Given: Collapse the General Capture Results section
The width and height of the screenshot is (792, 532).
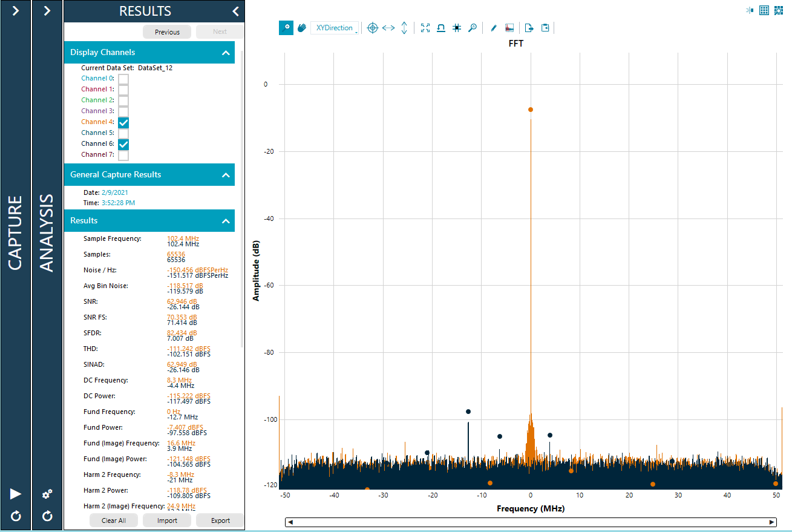Looking at the screenshot, I should point(226,175).
